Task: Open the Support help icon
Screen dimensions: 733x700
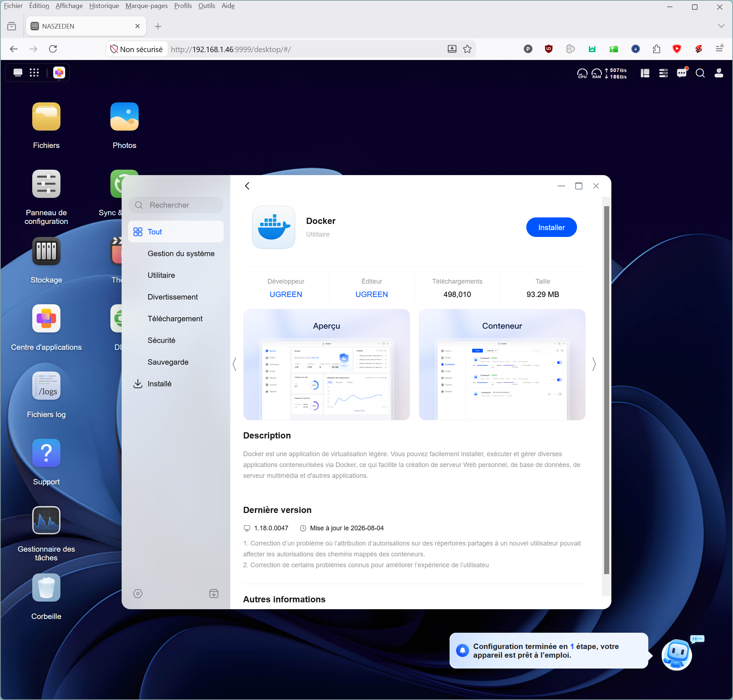Action: pyautogui.click(x=46, y=453)
